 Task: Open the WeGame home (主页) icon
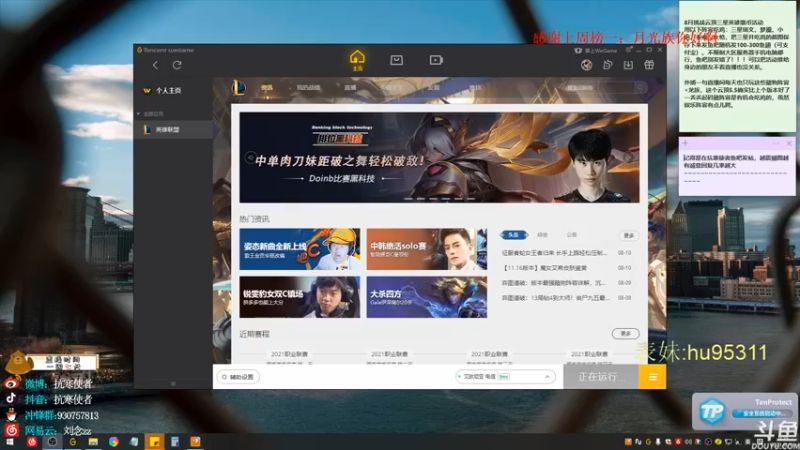point(357,61)
